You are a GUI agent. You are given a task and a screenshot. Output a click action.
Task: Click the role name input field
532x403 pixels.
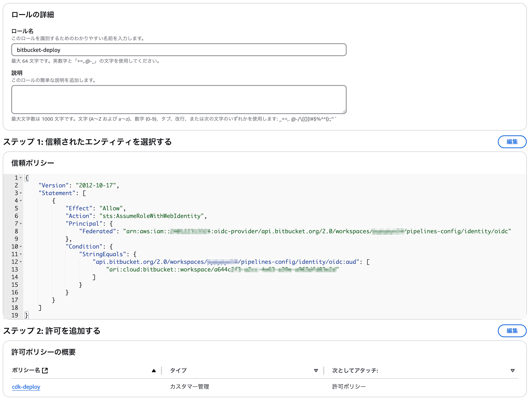coord(179,50)
